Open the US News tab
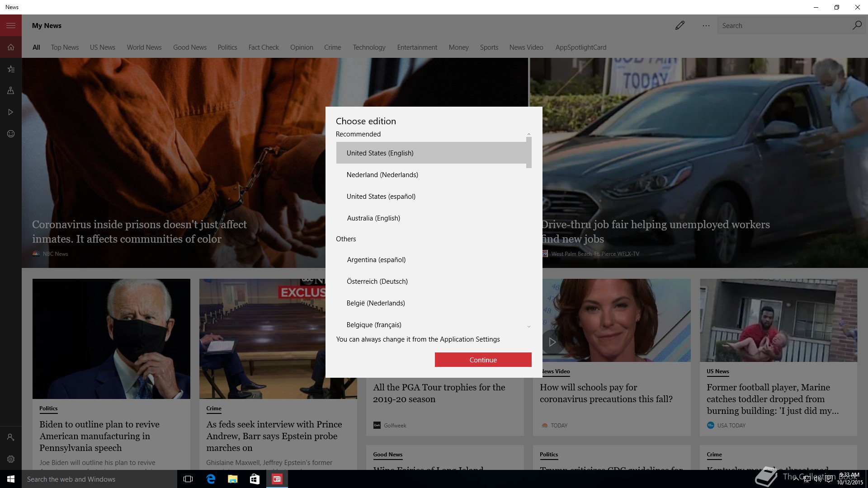This screenshot has height=488, width=868. [103, 47]
